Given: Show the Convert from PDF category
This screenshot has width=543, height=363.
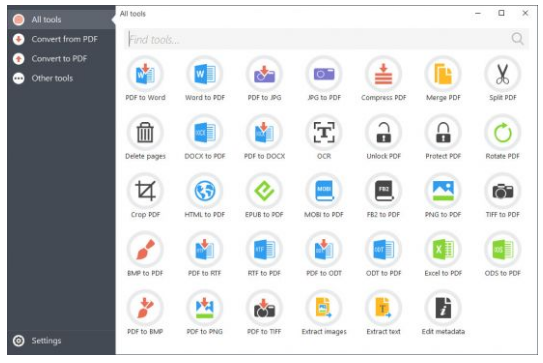Looking at the screenshot, I should click(61, 39).
